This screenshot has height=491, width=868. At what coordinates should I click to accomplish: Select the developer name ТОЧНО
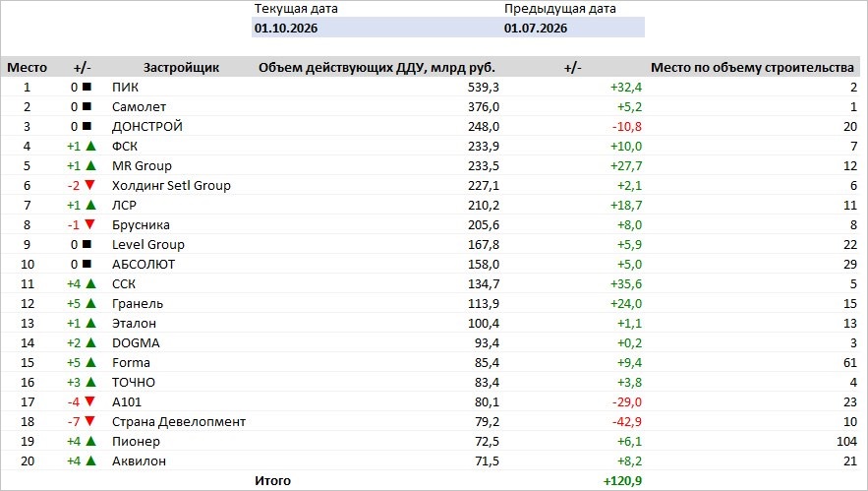click(134, 383)
